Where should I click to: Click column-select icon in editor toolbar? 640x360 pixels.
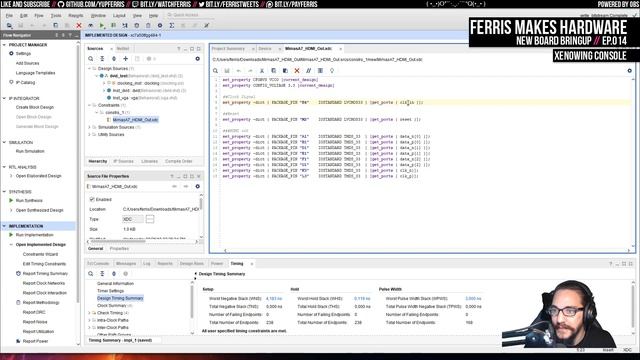coord(320,71)
